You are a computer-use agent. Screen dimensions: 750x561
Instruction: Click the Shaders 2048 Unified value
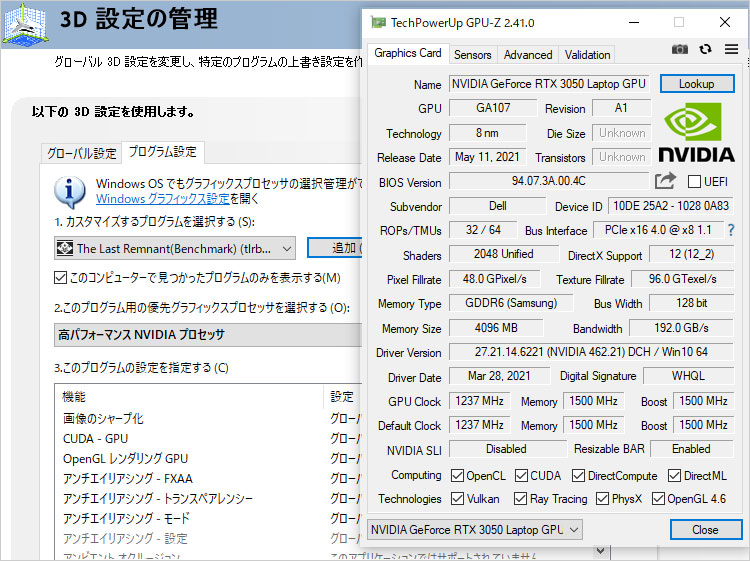[x=503, y=254]
